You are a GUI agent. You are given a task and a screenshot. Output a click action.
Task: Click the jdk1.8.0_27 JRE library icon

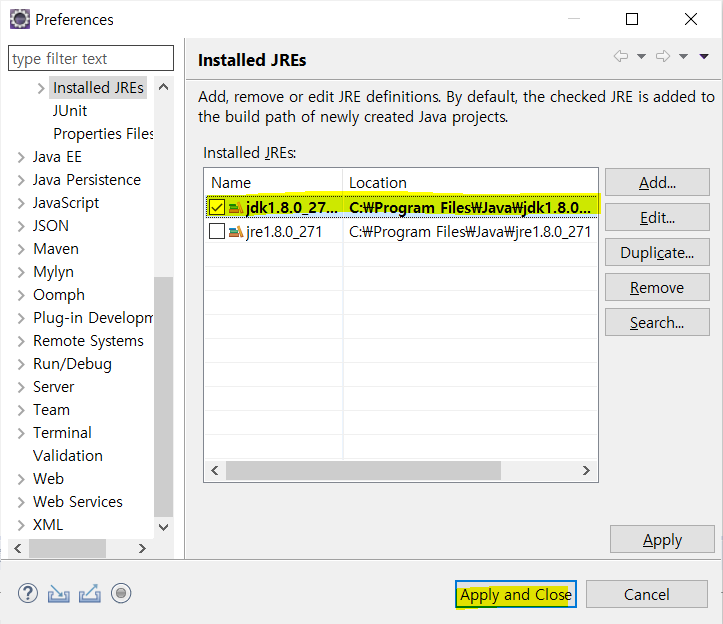click(236, 208)
